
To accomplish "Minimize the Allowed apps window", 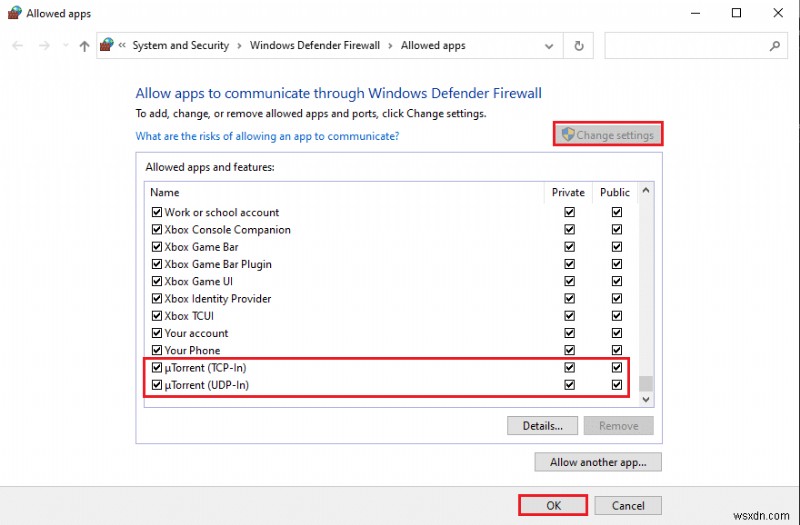I will point(695,13).
